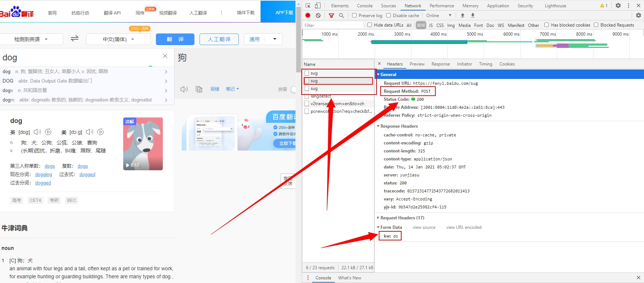Export HAR using the download arrow

coord(472,15)
